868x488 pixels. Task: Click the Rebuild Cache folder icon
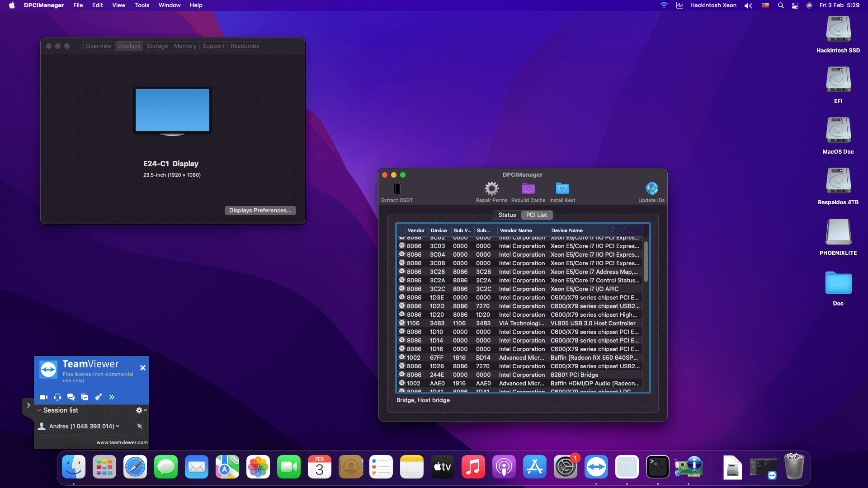(x=528, y=188)
